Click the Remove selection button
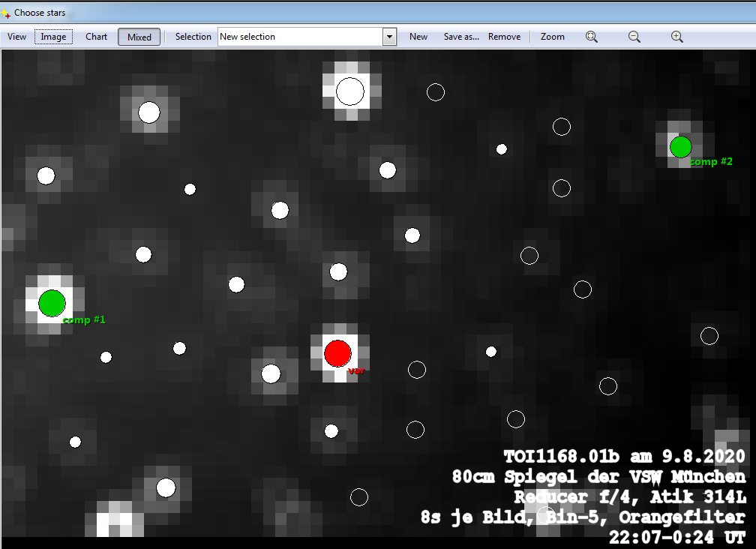The height and width of the screenshot is (549, 756). coord(504,37)
